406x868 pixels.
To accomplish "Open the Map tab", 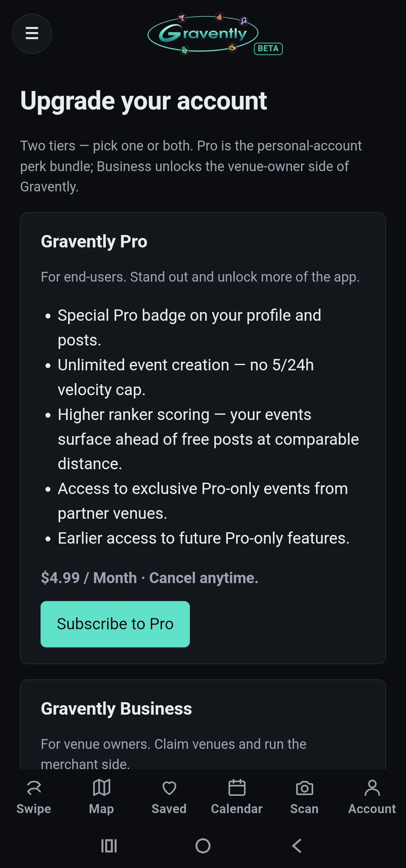I will [101, 797].
